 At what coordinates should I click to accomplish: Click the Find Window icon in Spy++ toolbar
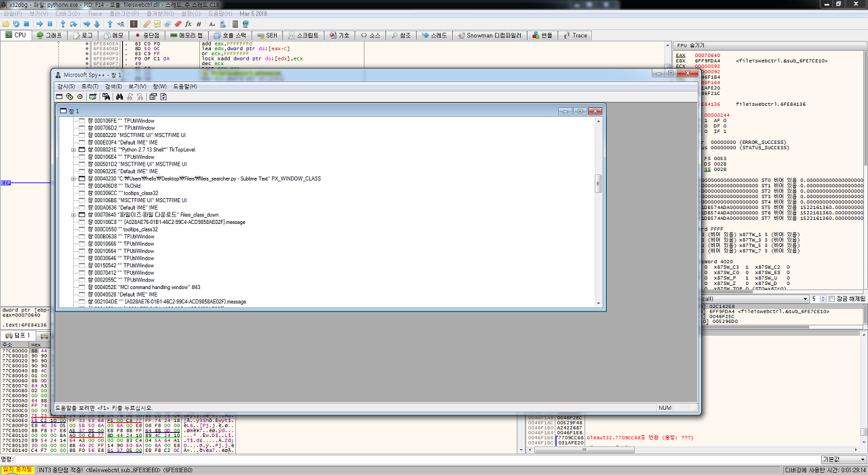[x=106, y=96]
